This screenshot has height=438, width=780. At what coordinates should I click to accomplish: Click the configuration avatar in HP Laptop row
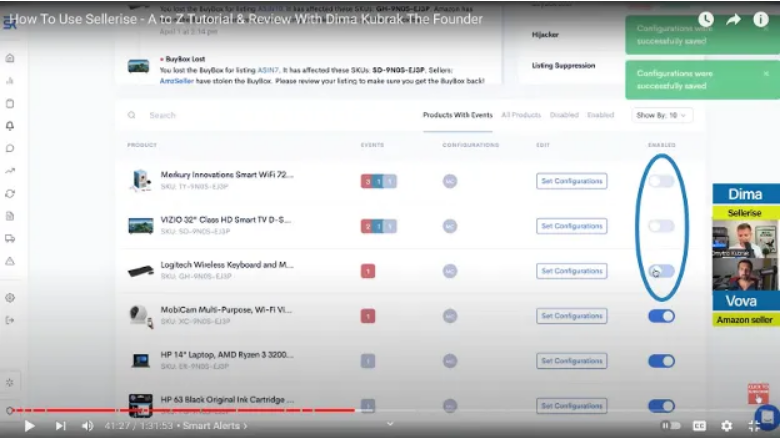tap(450, 361)
